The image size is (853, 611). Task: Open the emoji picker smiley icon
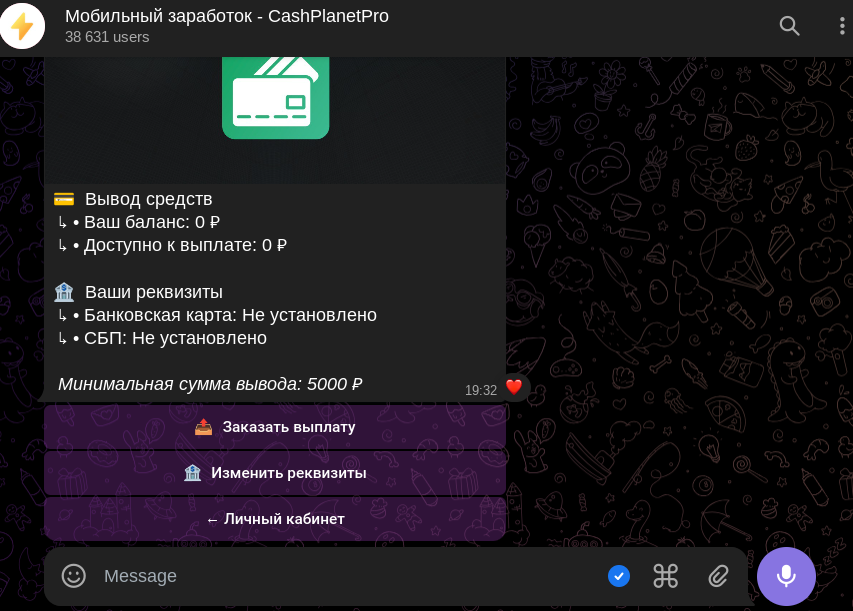73,576
